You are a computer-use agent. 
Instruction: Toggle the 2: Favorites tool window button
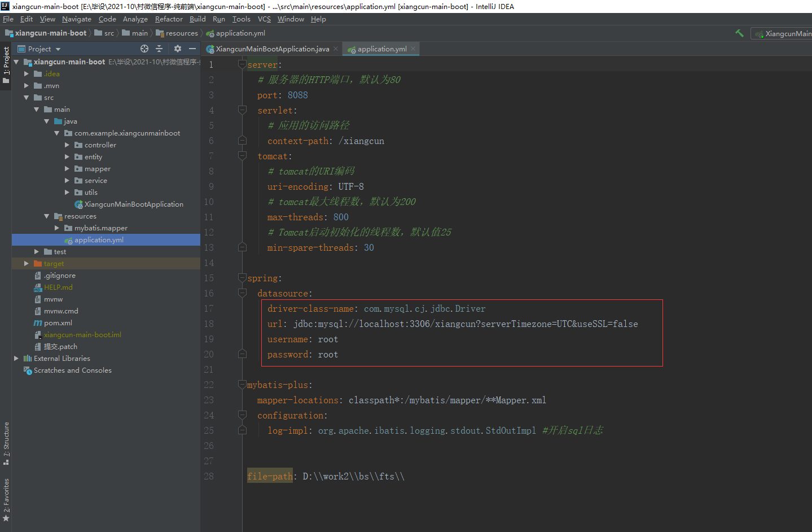6,500
